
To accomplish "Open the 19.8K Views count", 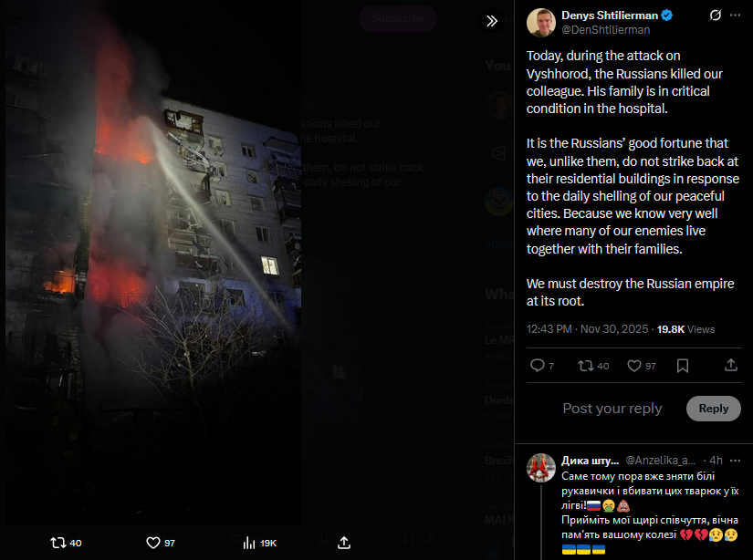I will (x=685, y=329).
